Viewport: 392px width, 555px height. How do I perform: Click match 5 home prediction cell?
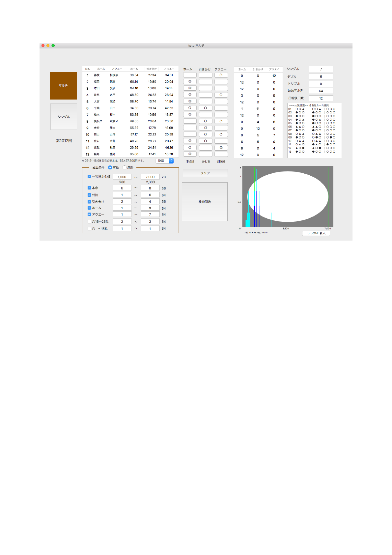[x=190, y=101]
